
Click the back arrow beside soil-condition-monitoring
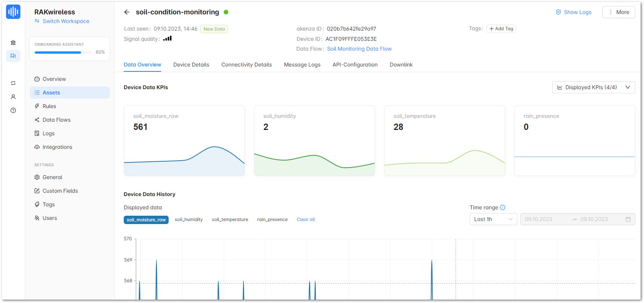tap(127, 12)
